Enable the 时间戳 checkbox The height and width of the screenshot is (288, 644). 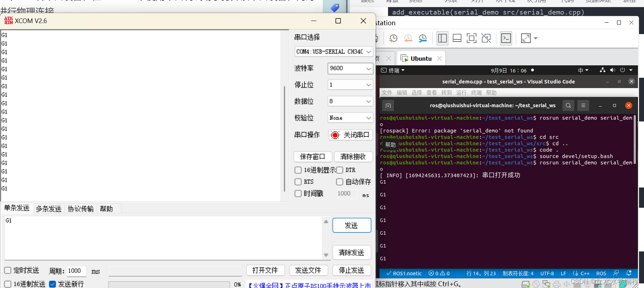pyautogui.click(x=298, y=194)
